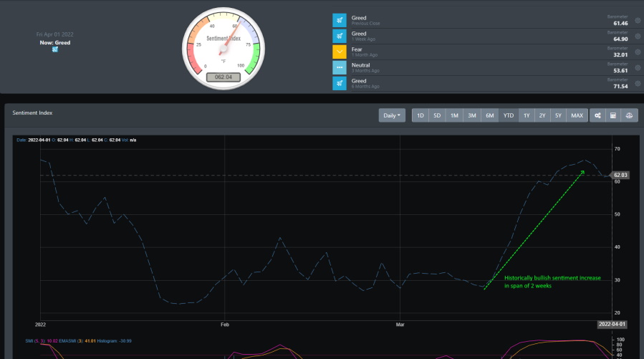Click the Feb label on the time axis
The width and height of the screenshot is (644, 359).
pos(225,325)
